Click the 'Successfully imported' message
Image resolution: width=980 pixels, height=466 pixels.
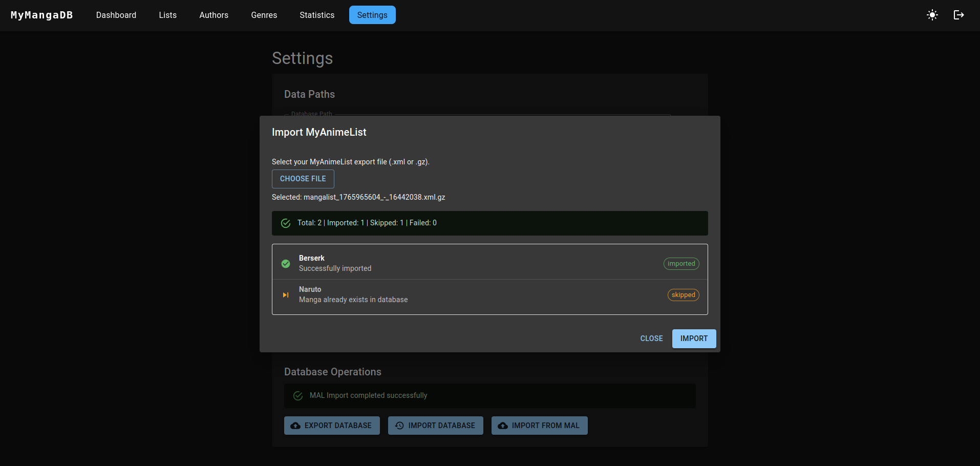pos(335,268)
